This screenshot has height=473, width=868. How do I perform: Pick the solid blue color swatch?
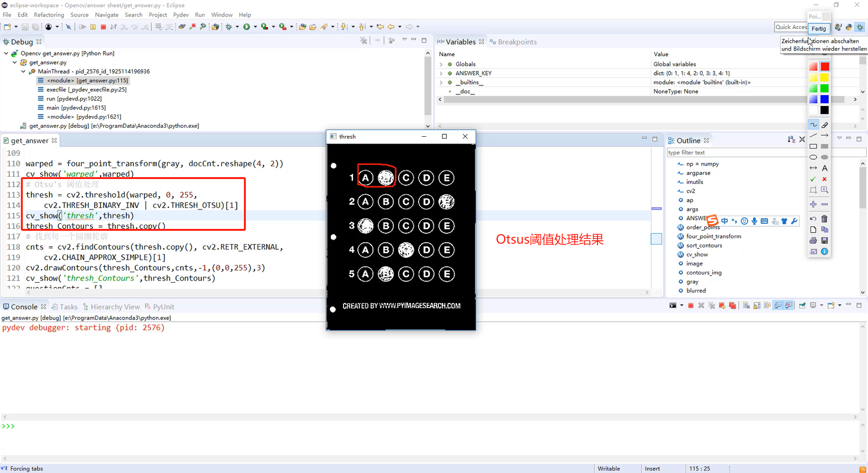click(x=825, y=99)
